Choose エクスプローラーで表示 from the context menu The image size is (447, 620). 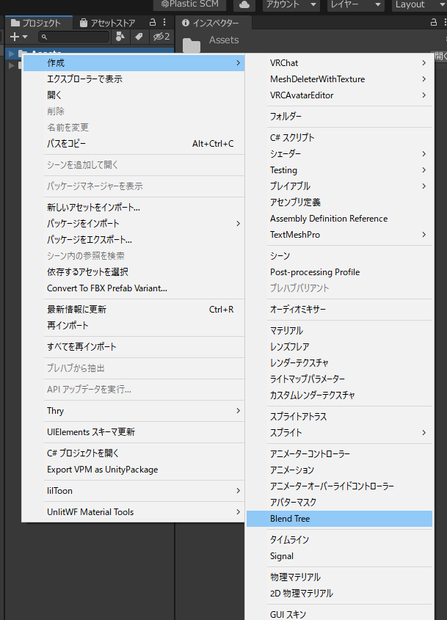134,79
